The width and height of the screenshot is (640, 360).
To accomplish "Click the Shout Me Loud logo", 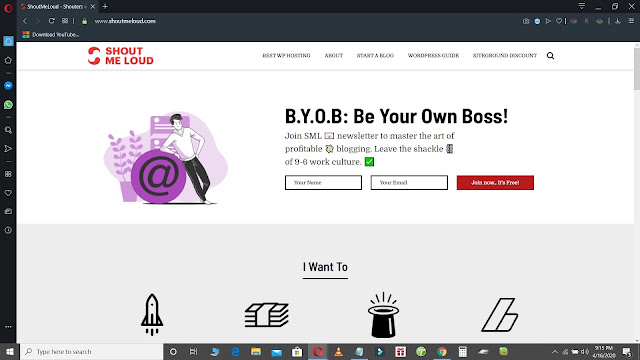I will point(120,56).
